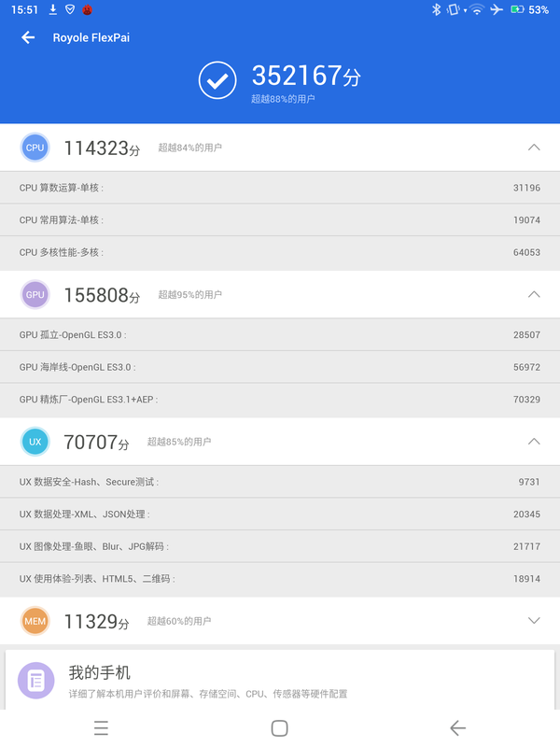
Task: Select the UX 使用体验-列表、HTML5、二维码 row
Action: (x=280, y=579)
